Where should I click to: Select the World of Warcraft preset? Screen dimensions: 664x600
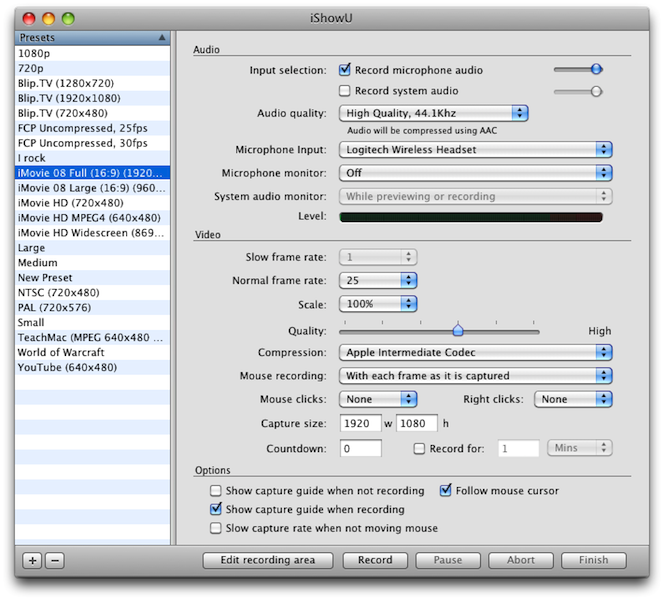coord(61,352)
